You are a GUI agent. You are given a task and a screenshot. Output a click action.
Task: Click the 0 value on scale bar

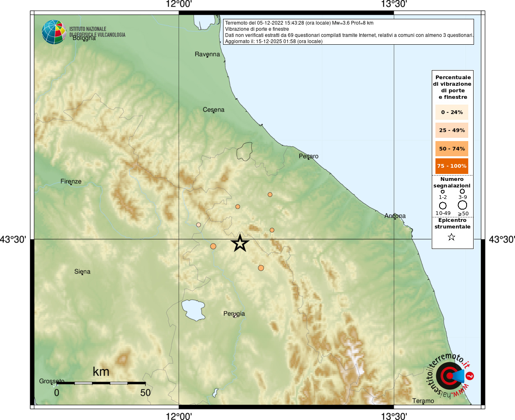(x=57, y=393)
